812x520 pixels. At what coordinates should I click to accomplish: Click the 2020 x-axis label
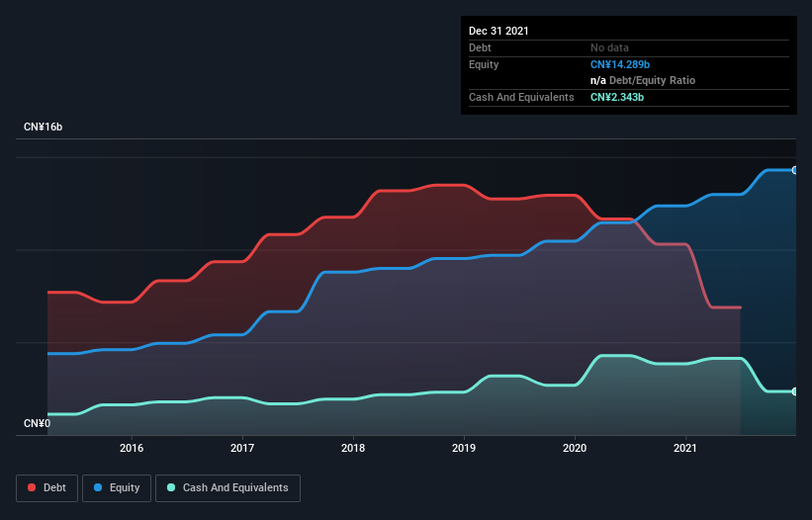point(575,448)
